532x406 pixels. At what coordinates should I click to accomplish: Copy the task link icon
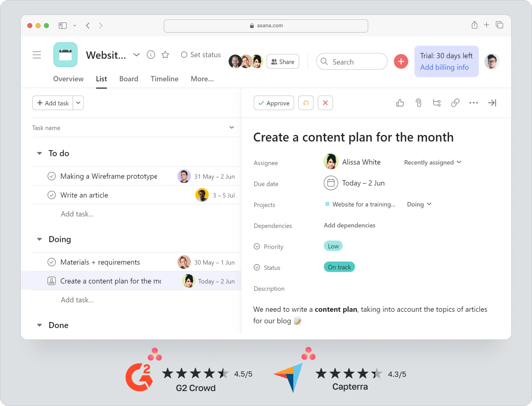click(x=455, y=103)
